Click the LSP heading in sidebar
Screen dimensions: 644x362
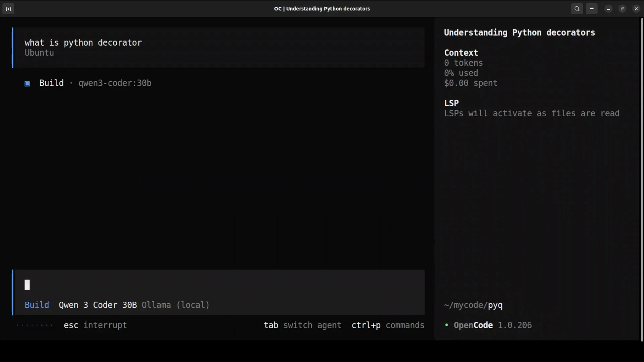click(x=451, y=103)
